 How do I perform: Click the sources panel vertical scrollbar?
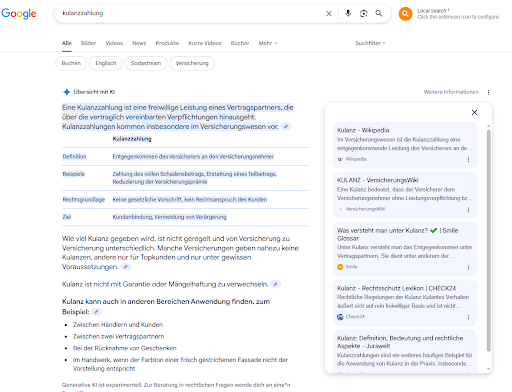pos(489,240)
